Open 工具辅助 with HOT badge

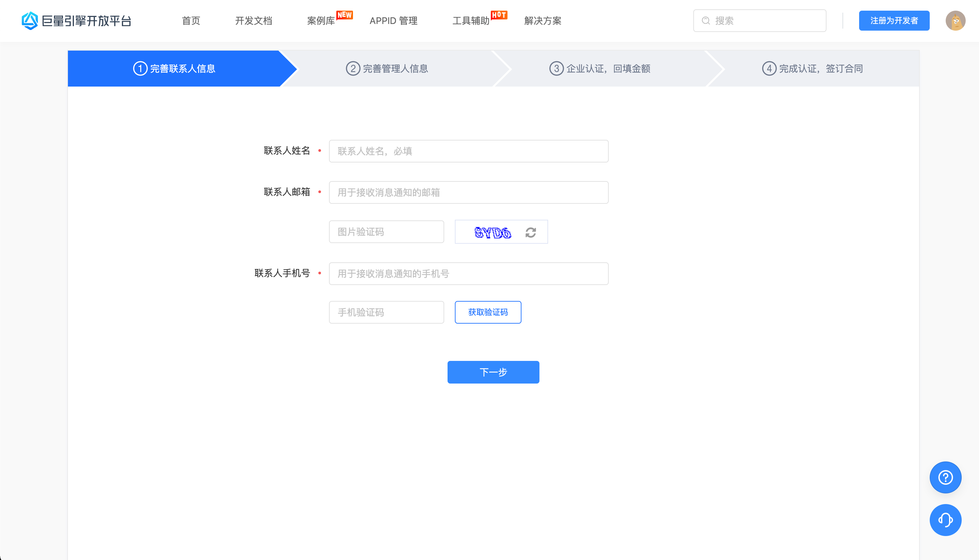pyautogui.click(x=471, y=21)
